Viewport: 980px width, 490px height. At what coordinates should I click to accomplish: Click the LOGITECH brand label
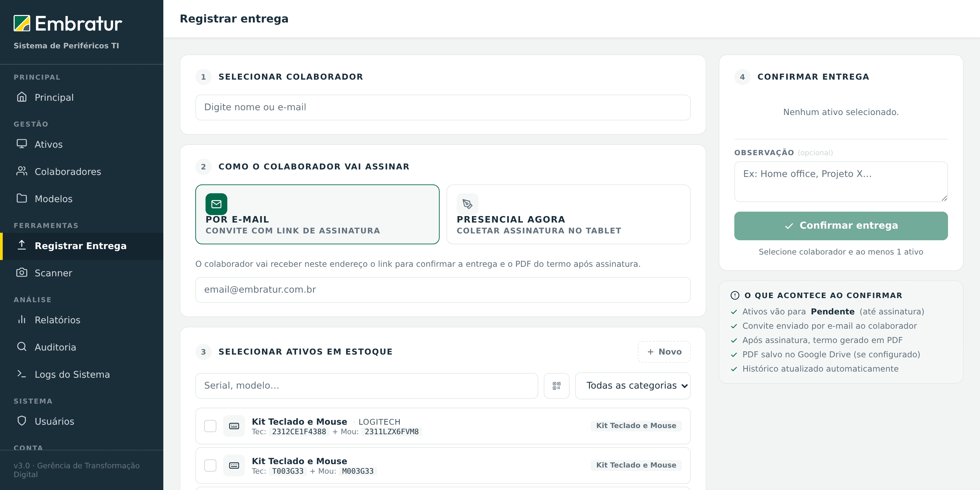click(379, 422)
